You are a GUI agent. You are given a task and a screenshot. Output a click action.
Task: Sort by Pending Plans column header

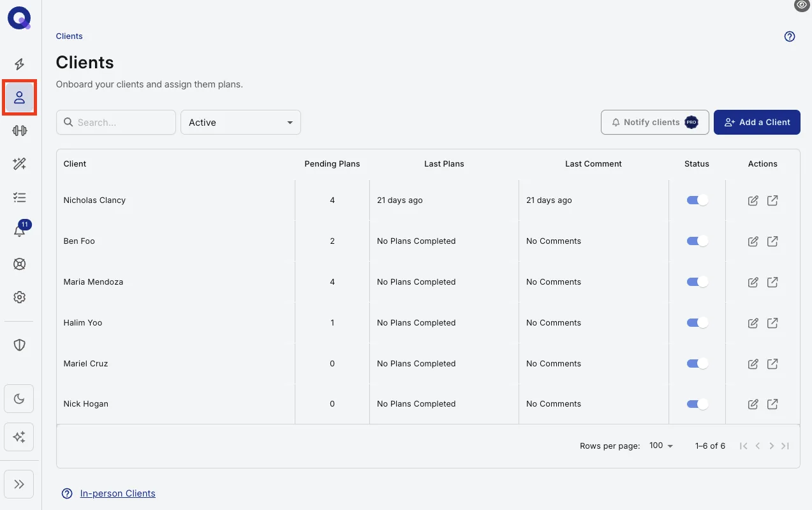pos(332,164)
